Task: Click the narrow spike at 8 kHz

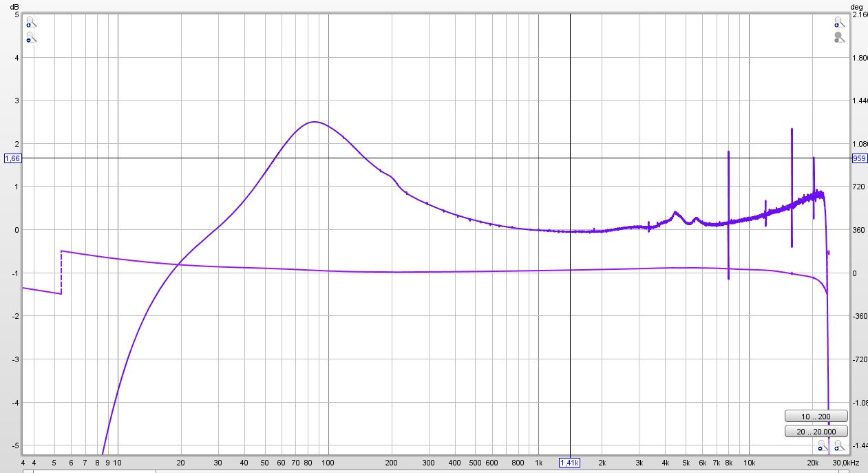Action: [x=728, y=153]
